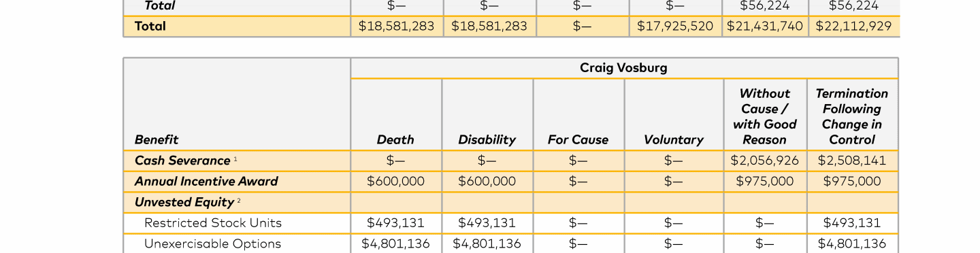Select the Death column header

pyautogui.click(x=395, y=139)
